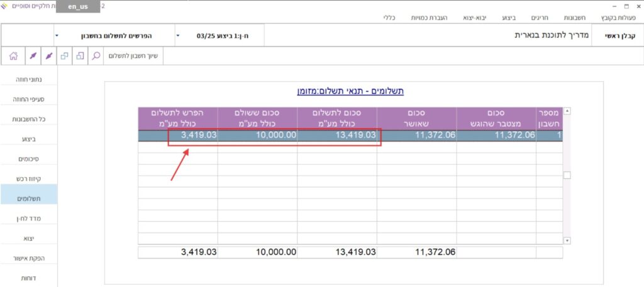The height and width of the screenshot is (287, 644).
Task: Click the table scrollbar down arrow
Action: (x=567, y=240)
